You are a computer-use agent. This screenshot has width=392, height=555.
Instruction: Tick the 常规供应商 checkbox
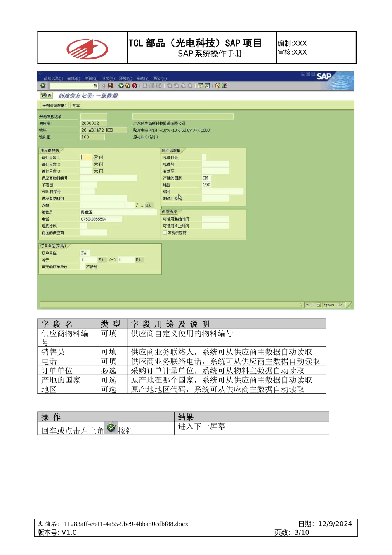point(165,232)
